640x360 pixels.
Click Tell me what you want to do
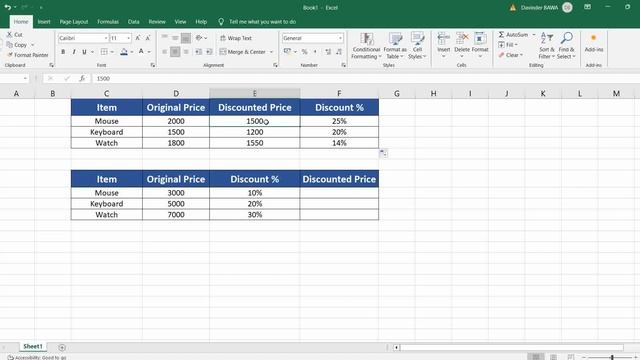262,22
